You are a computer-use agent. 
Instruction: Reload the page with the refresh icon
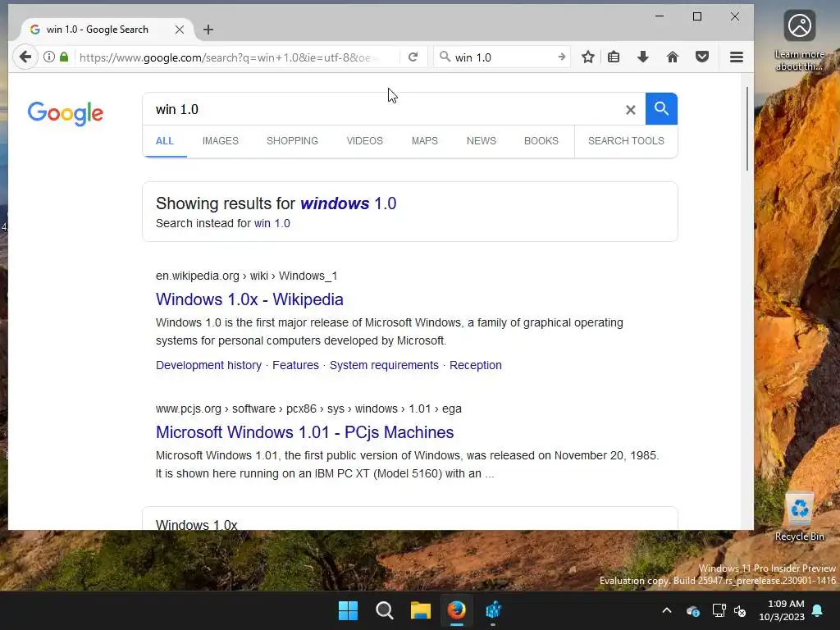click(x=413, y=57)
